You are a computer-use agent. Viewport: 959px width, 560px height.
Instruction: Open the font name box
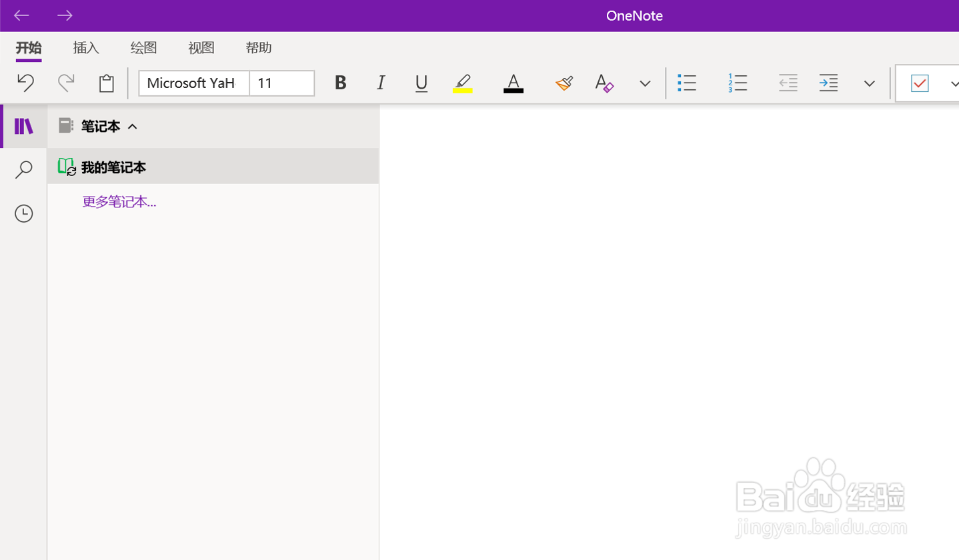194,83
